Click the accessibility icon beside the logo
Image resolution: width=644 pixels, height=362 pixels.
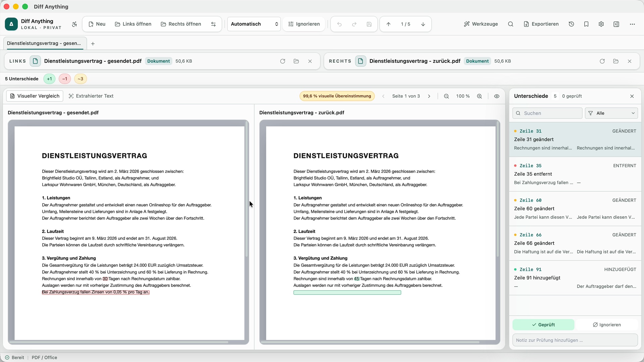click(74, 24)
